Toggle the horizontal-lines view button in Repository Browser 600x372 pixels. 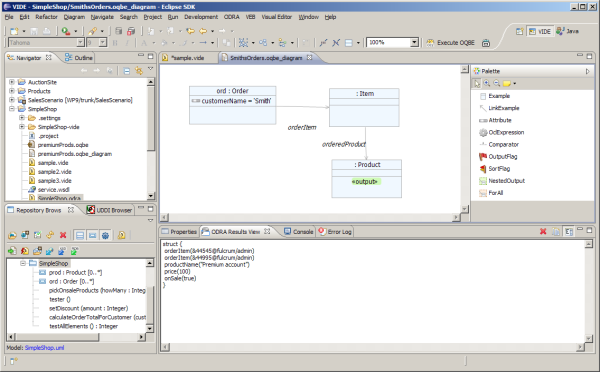click(x=80, y=235)
